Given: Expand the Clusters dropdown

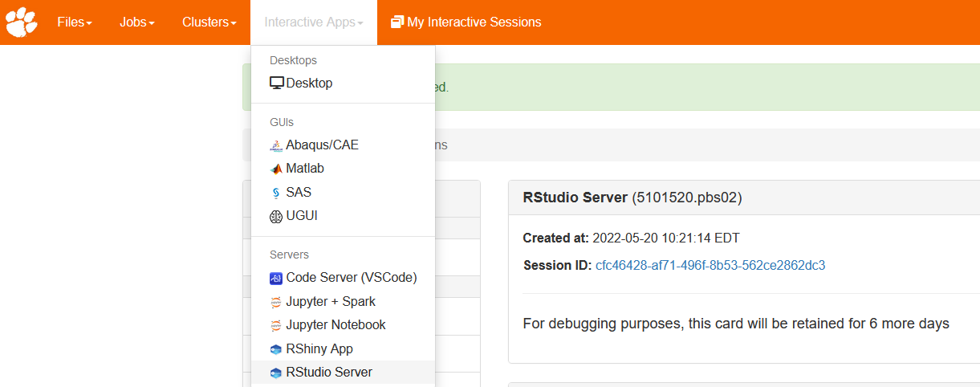Looking at the screenshot, I should click(x=209, y=22).
